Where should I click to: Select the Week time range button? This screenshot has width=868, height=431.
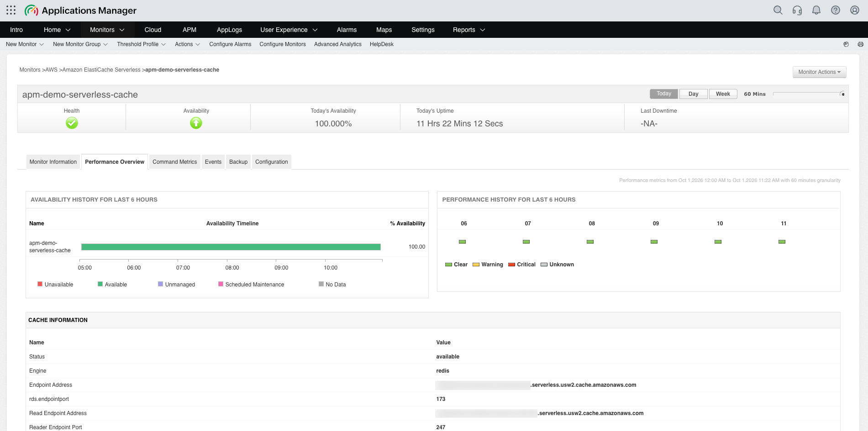tap(723, 94)
